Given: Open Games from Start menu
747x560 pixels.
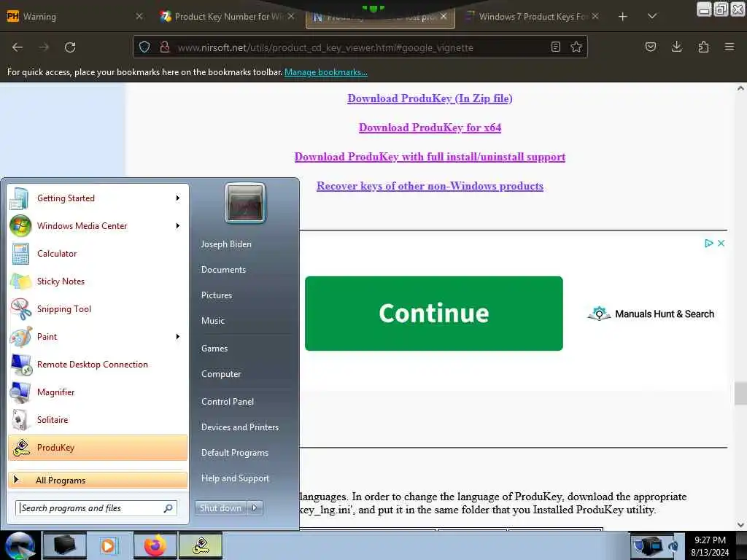Looking at the screenshot, I should point(214,349).
